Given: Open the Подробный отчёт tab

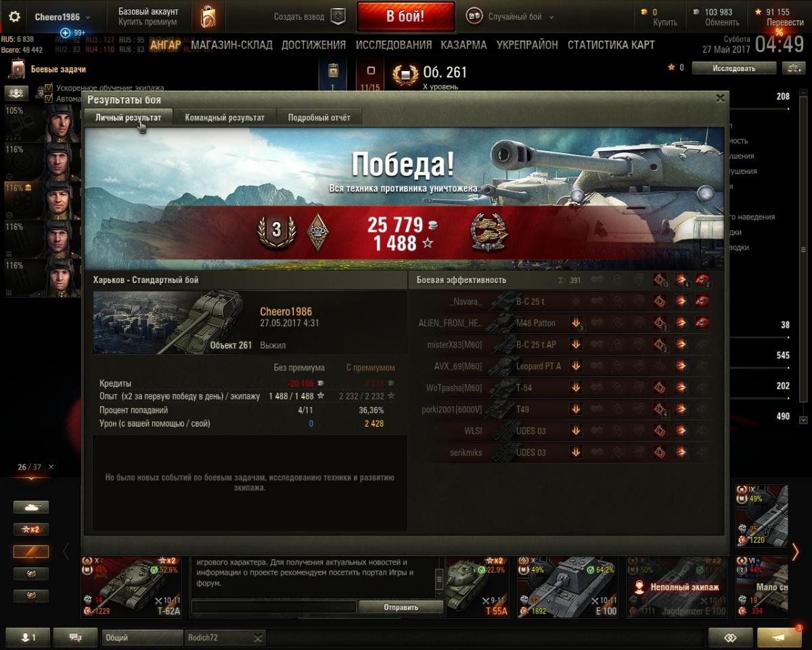Looking at the screenshot, I should (x=319, y=117).
